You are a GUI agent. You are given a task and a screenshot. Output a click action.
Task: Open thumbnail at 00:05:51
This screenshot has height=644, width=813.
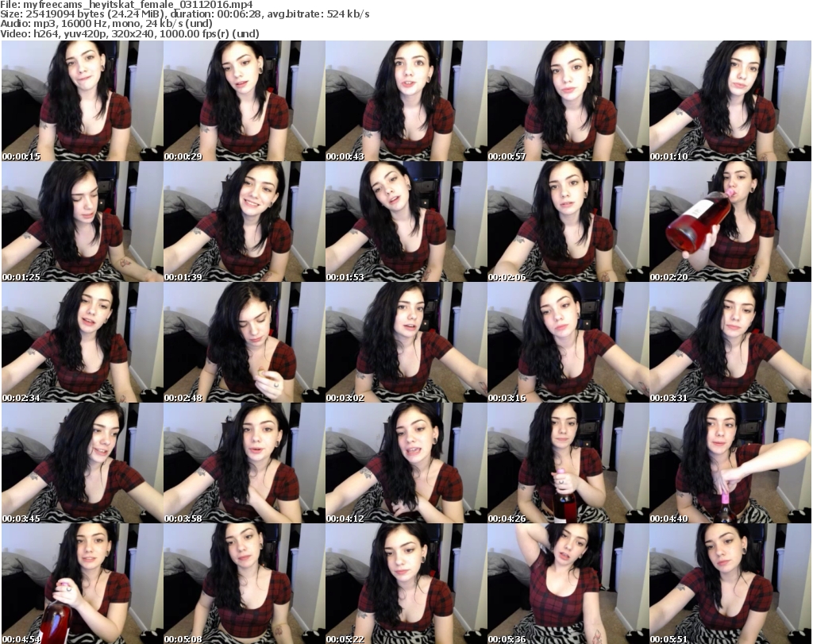click(730, 584)
